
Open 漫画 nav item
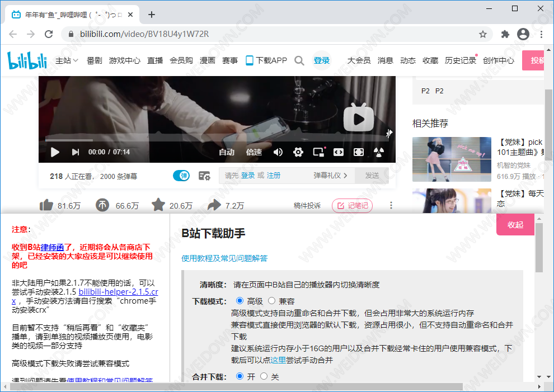click(x=208, y=61)
